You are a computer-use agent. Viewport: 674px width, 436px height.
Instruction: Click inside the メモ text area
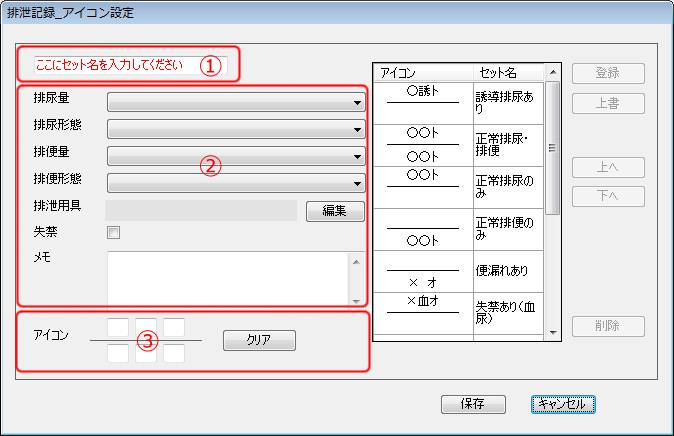point(226,277)
